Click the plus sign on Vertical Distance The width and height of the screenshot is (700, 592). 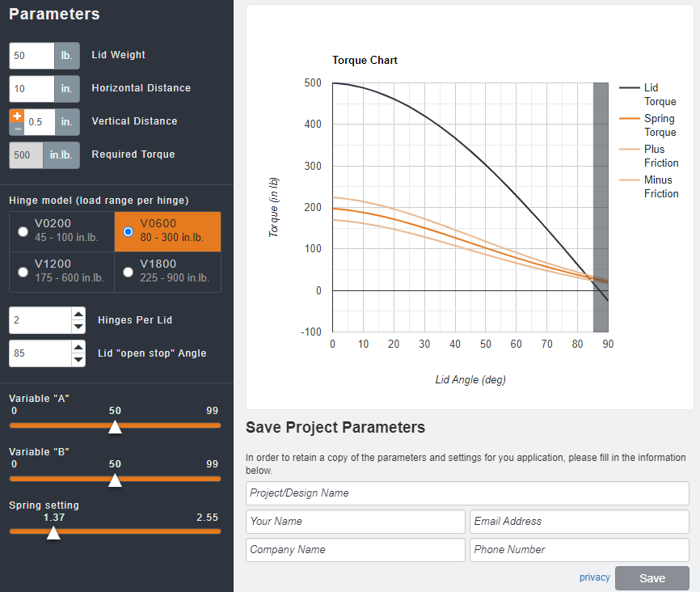pos(17,116)
